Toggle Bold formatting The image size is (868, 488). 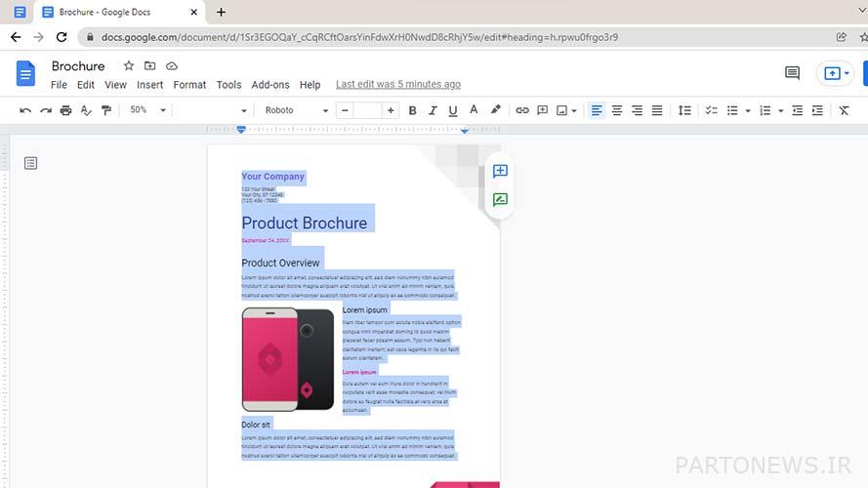click(x=412, y=110)
